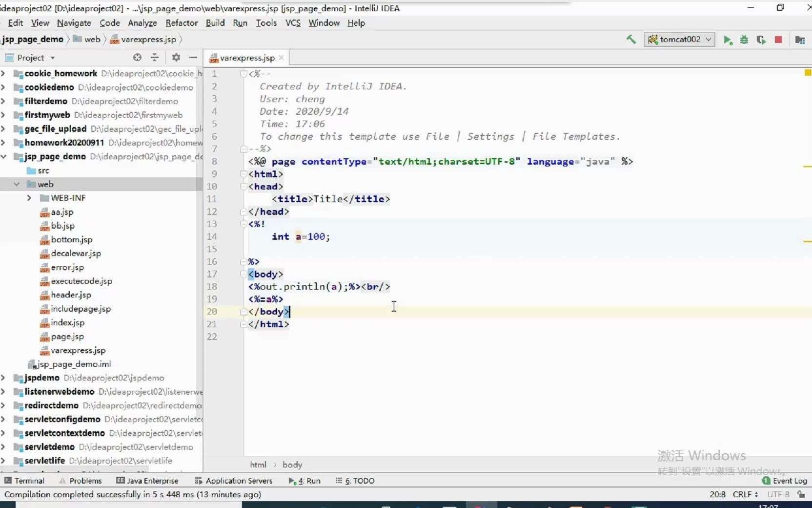
Task: Change UTF-8 file encoding in status bar
Action: tap(778, 494)
